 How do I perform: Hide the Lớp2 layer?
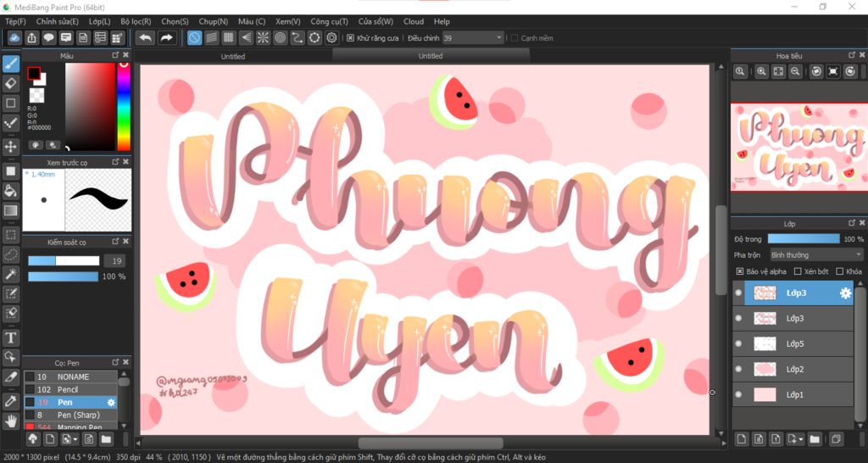pyautogui.click(x=738, y=370)
